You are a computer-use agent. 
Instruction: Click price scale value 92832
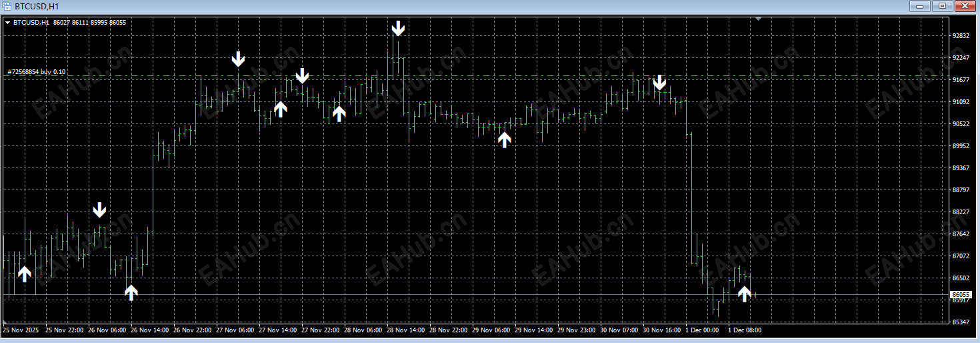pyautogui.click(x=961, y=36)
